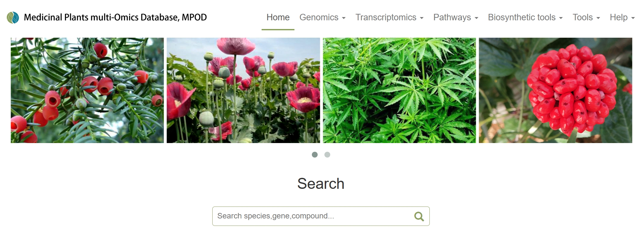The height and width of the screenshot is (241, 644).
Task: Open the Help dropdown menu
Action: pyautogui.click(x=622, y=17)
